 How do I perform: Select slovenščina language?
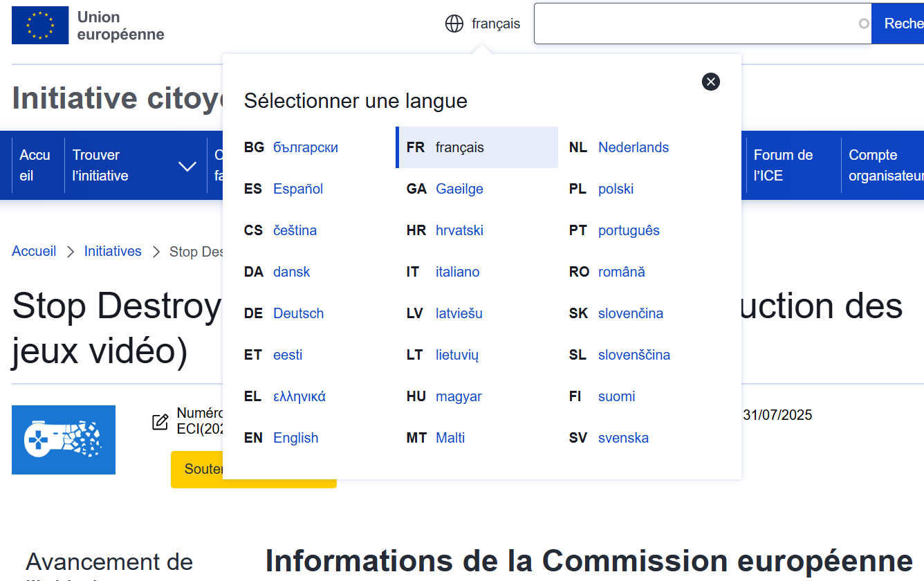point(634,355)
